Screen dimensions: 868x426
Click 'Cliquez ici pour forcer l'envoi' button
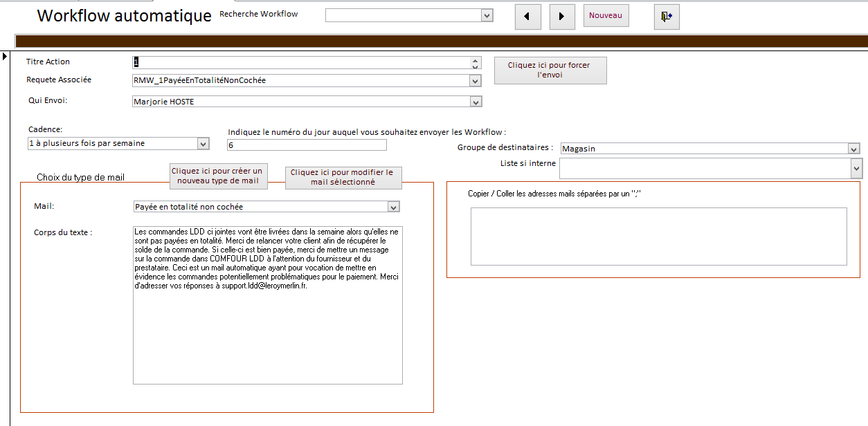click(x=550, y=70)
